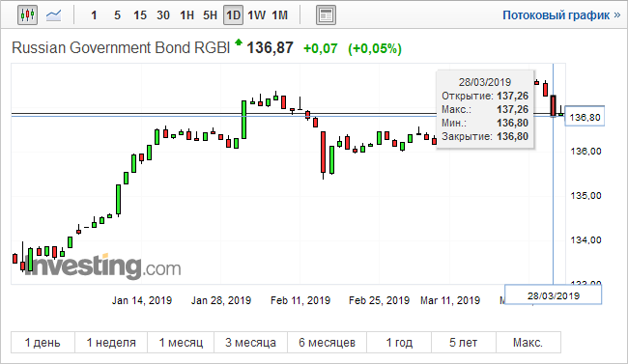Click the Feb 11, 2019 axis label
Image resolution: width=628 pixels, height=364 pixels.
pos(300,300)
